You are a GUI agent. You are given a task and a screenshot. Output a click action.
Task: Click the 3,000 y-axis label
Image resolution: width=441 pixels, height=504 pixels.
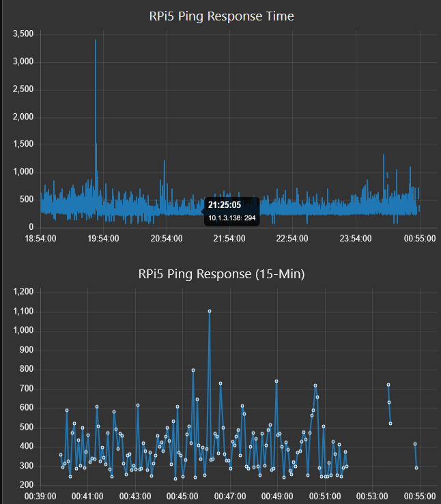[23, 61]
